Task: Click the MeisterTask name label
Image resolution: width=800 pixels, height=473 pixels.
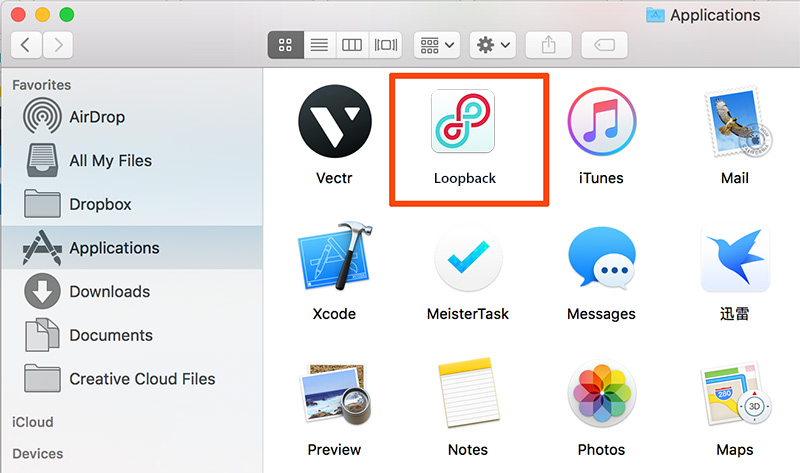Action: (468, 314)
